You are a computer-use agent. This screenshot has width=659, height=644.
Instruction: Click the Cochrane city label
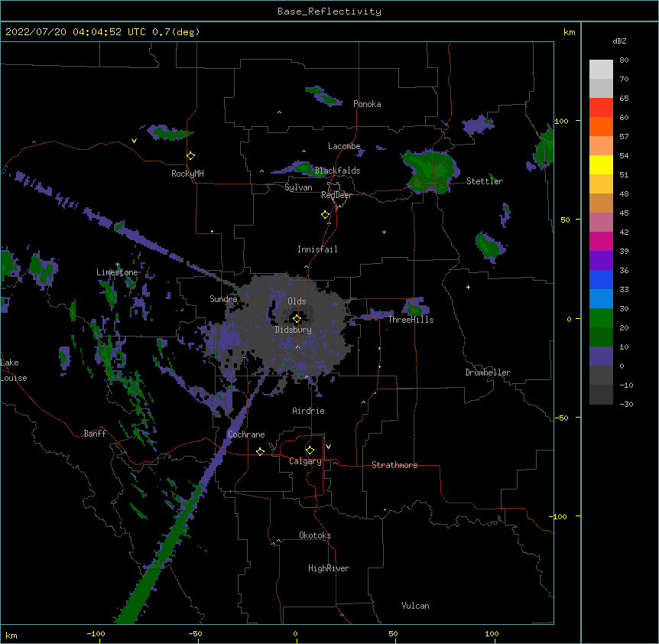tap(246, 434)
